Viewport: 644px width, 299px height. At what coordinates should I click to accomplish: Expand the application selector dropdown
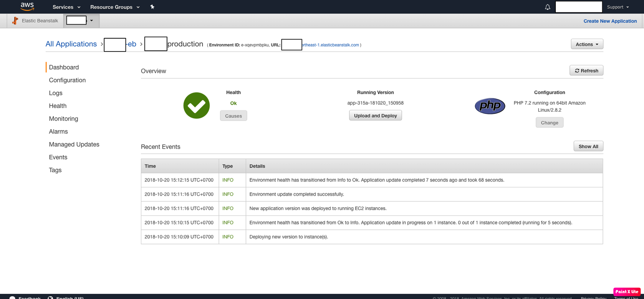81,21
